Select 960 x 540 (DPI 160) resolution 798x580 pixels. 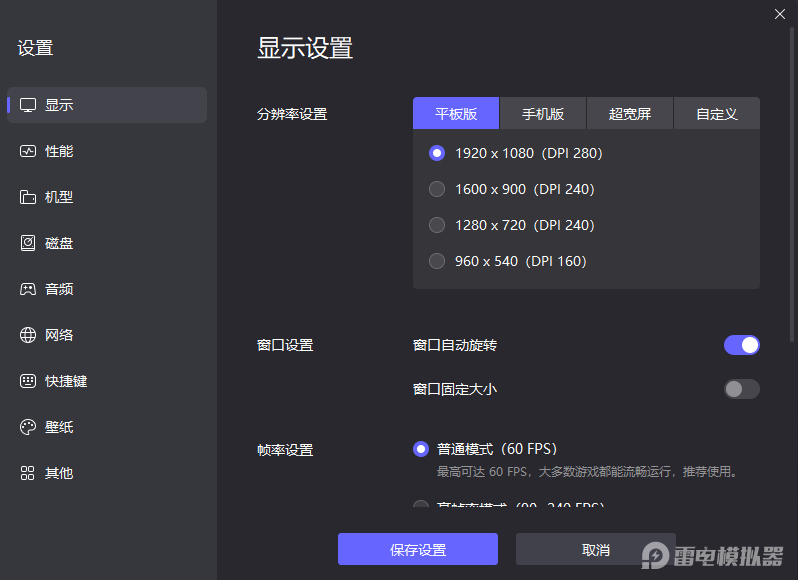pos(507,261)
